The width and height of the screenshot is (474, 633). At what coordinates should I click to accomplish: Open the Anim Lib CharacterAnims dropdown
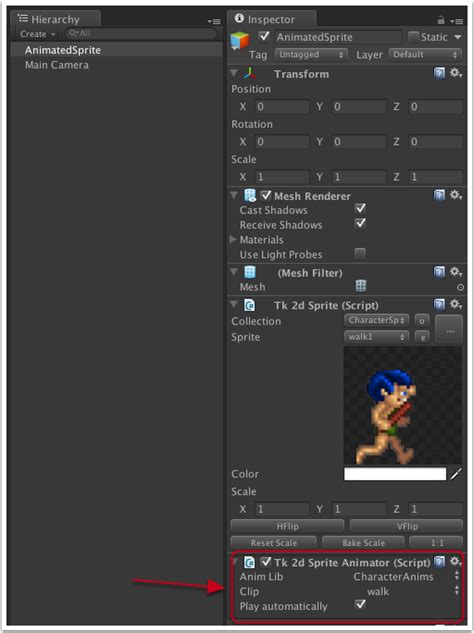406,576
